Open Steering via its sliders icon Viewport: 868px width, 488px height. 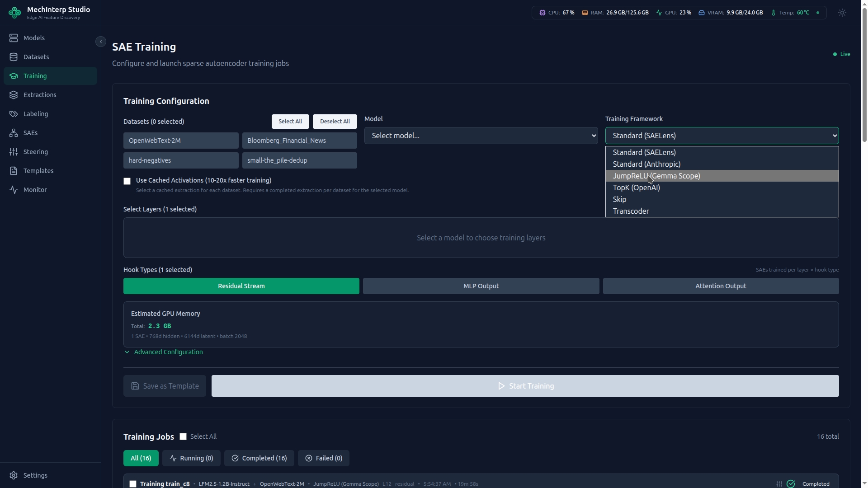click(x=14, y=152)
